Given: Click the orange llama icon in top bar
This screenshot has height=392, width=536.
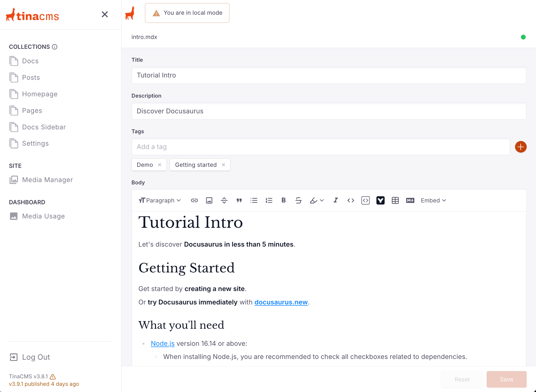Looking at the screenshot, I should (130, 13).
